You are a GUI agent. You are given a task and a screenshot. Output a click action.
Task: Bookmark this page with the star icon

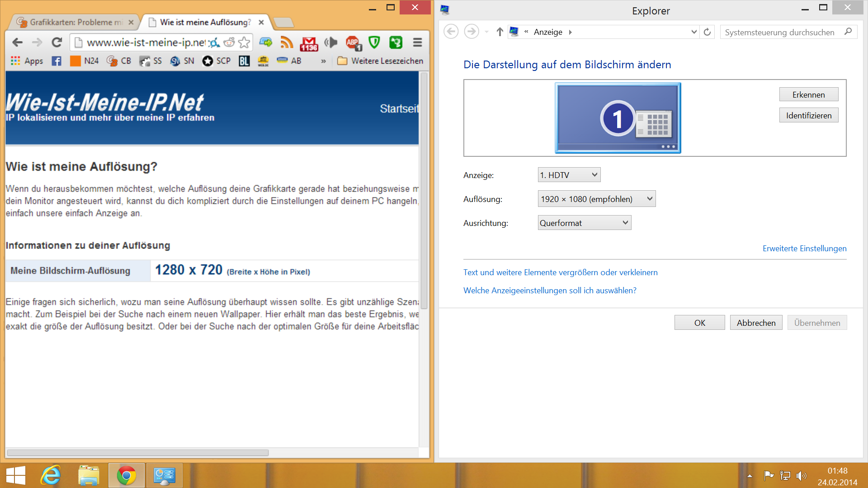coord(244,42)
